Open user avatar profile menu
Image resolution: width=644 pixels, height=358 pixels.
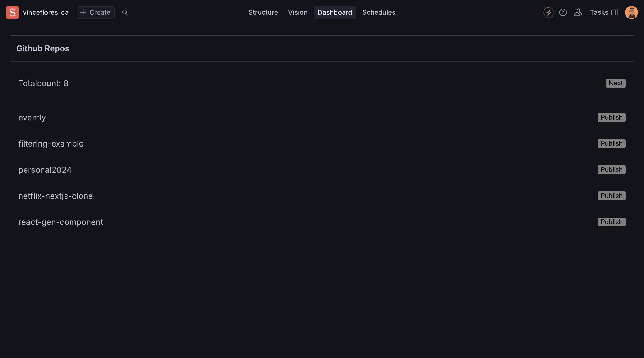(x=631, y=12)
